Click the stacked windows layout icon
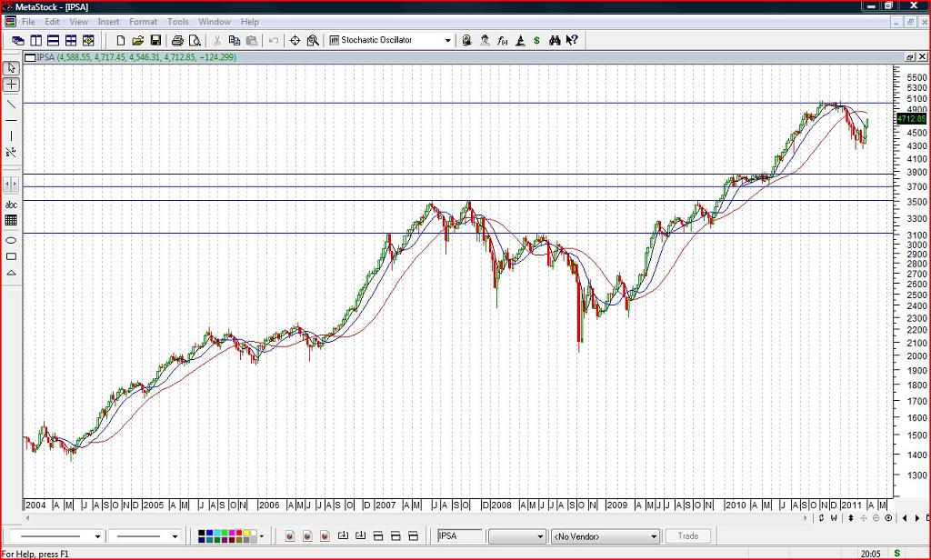 coord(53,40)
